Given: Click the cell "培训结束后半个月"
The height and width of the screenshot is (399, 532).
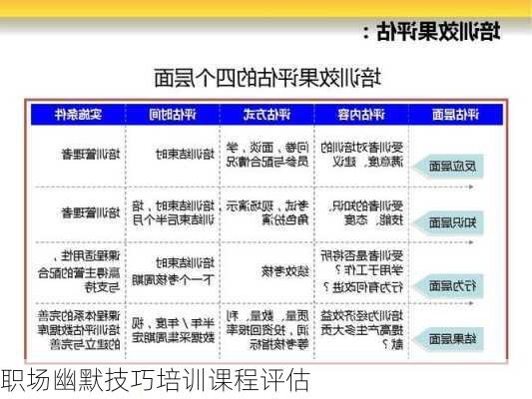Looking at the screenshot, I should (174, 213).
